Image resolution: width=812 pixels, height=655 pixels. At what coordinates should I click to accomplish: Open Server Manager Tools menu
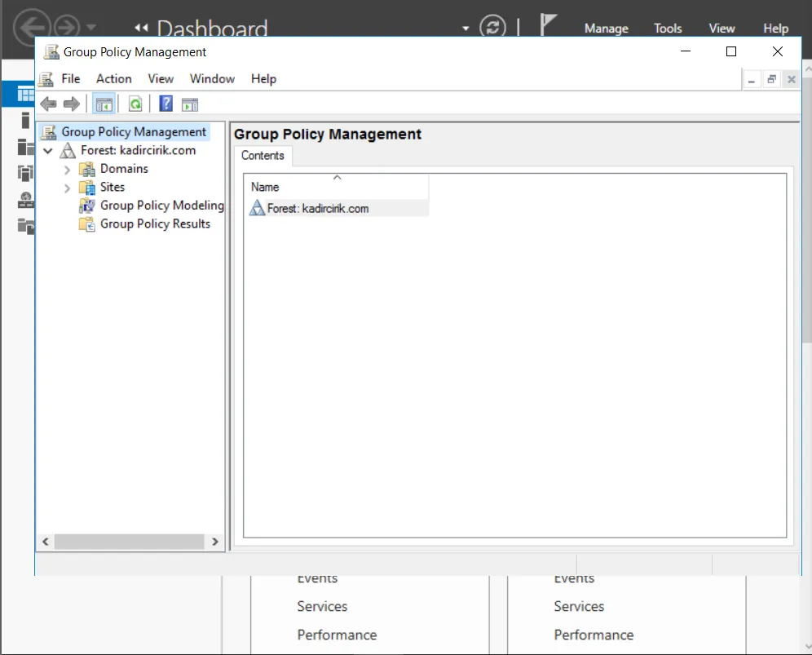(668, 29)
